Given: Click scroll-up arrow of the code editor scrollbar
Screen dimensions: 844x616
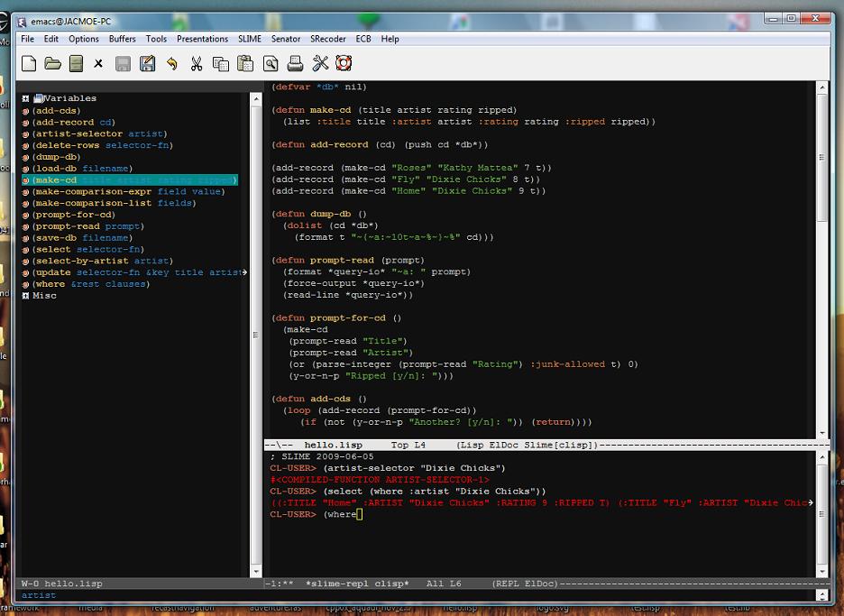Looking at the screenshot, I should [822, 87].
